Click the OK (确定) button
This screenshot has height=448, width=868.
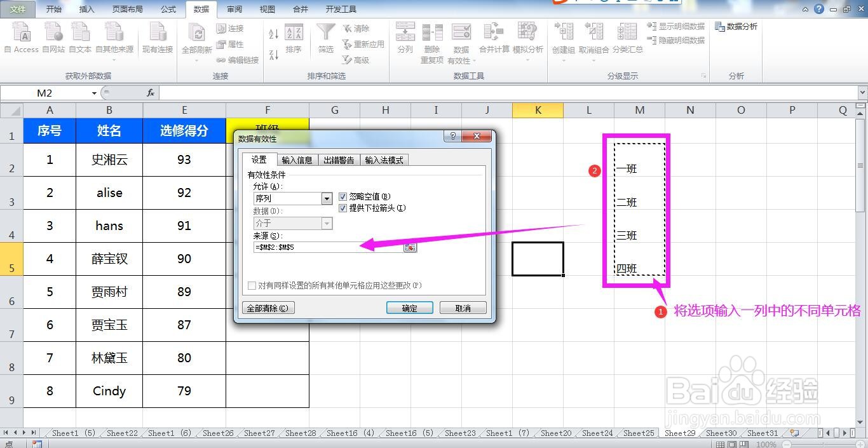[410, 308]
